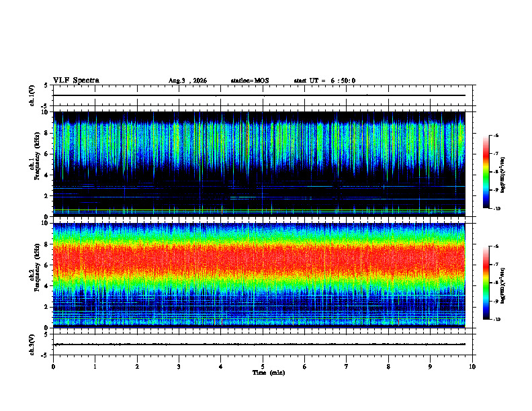Click the ch.2 color bar log(PSD) label
Viewport: 532px width, 411px height.
(x=503, y=286)
